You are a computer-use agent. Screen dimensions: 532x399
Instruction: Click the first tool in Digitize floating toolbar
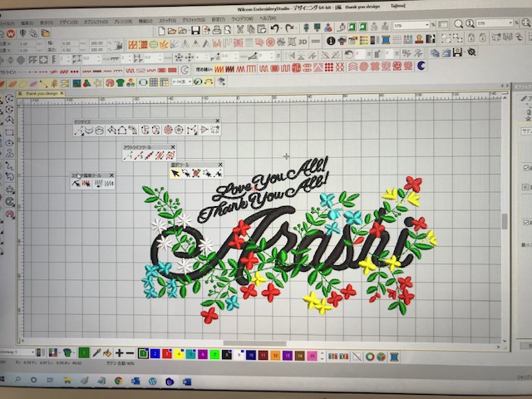point(79,131)
